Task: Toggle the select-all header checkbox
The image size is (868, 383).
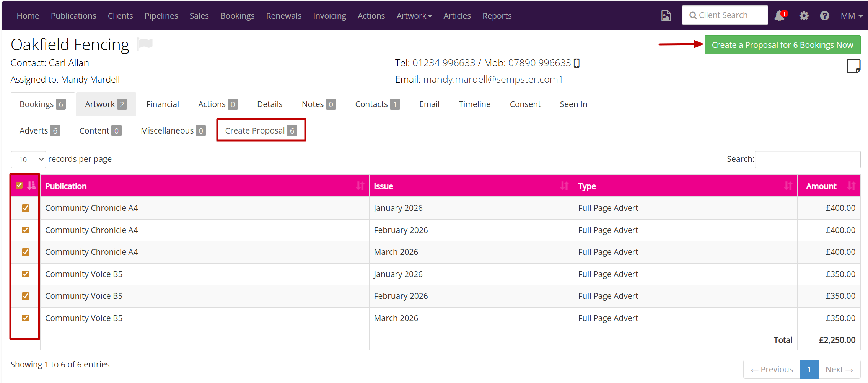Action: [x=19, y=185]
